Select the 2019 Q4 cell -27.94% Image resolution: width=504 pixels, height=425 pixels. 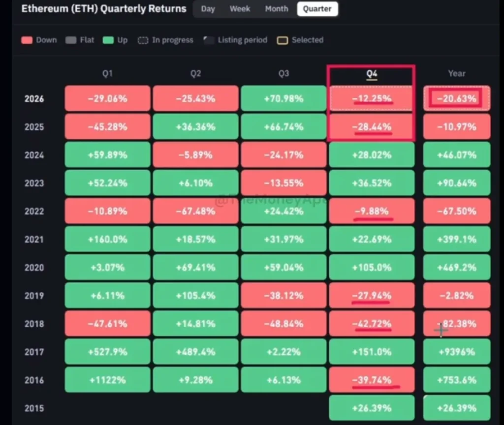[372, 296]
